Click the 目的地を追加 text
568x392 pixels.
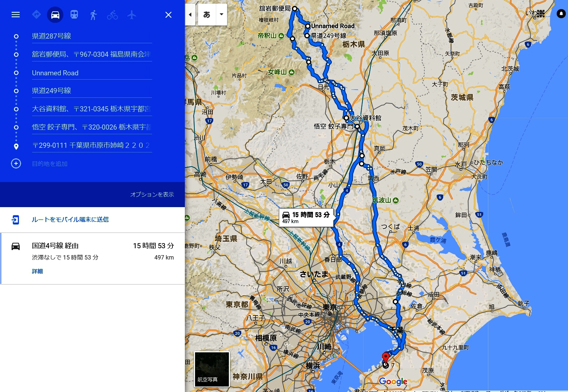coord(50,164)
